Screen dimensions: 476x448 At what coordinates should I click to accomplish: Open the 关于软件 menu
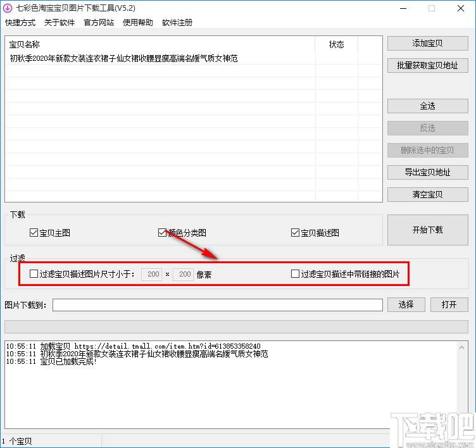59,22
